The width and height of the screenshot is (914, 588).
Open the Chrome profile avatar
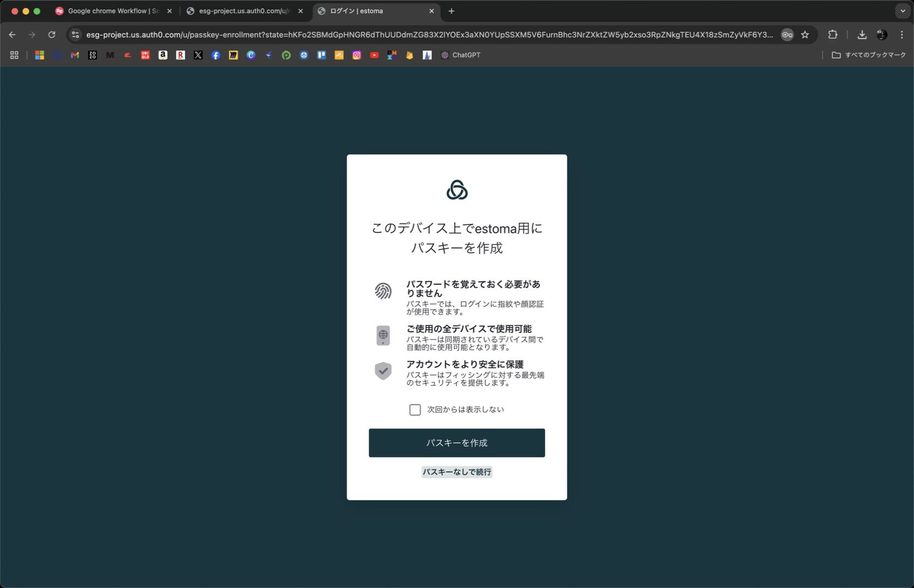(x=882, y=35)
